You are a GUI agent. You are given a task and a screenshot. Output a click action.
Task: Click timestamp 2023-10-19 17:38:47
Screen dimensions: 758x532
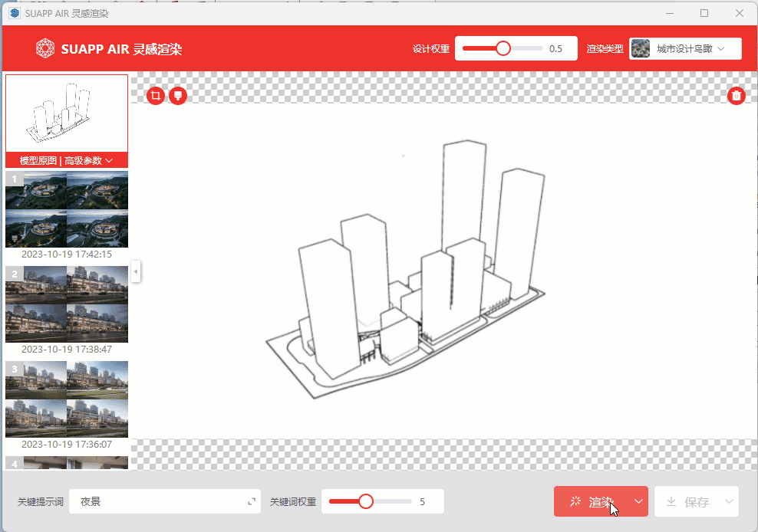tap(67, 350)
